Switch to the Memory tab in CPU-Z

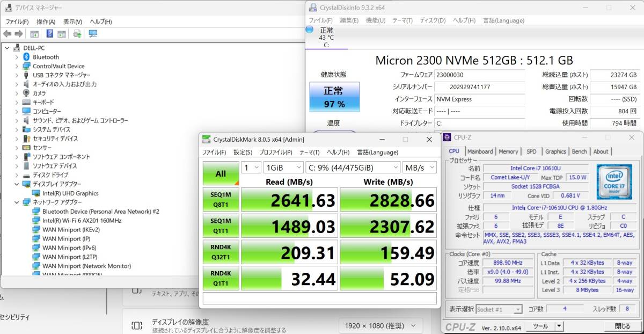(508, 151)
